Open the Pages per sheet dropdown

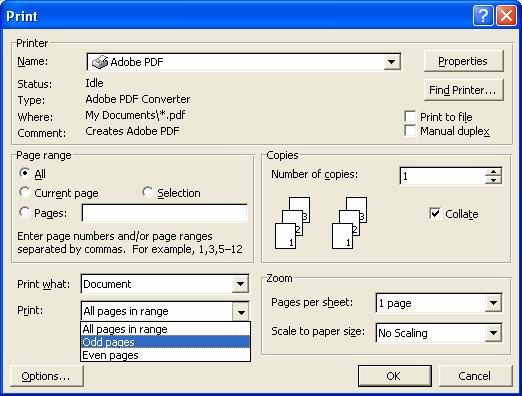click(x=493, y=303)
